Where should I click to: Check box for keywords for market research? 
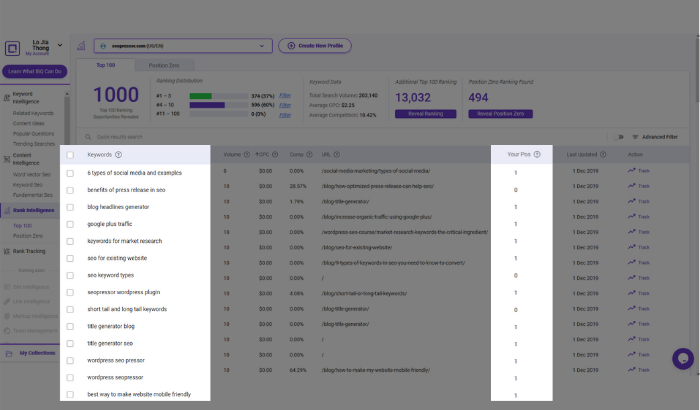click(70, 241)
